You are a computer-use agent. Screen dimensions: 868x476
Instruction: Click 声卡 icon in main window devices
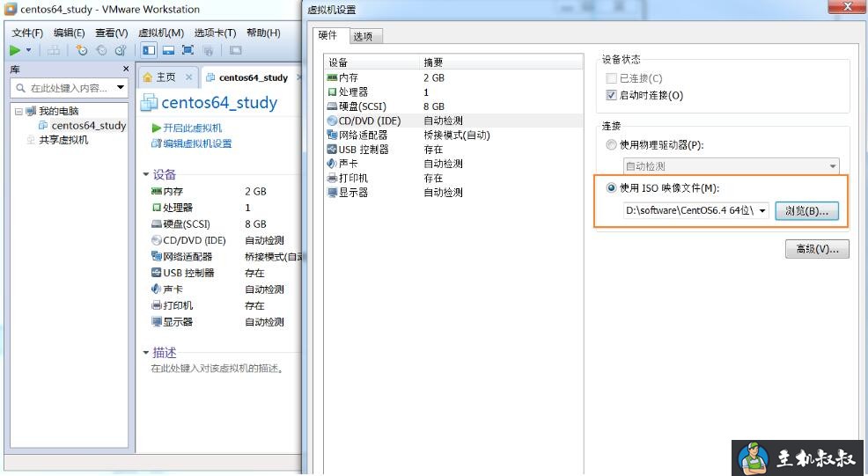[156, 289]
